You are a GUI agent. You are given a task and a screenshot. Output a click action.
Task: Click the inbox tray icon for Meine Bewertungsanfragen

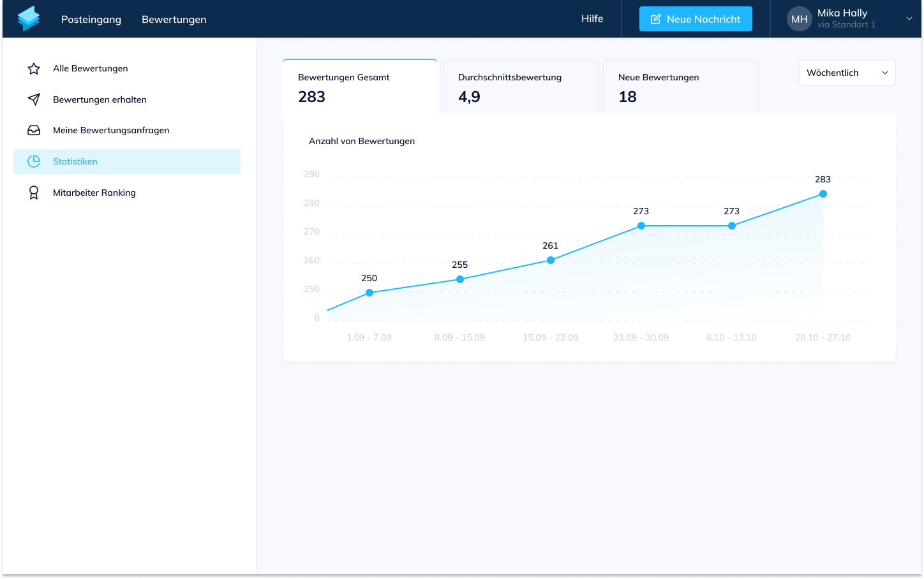pyautogui.click(x=34, y=130)
